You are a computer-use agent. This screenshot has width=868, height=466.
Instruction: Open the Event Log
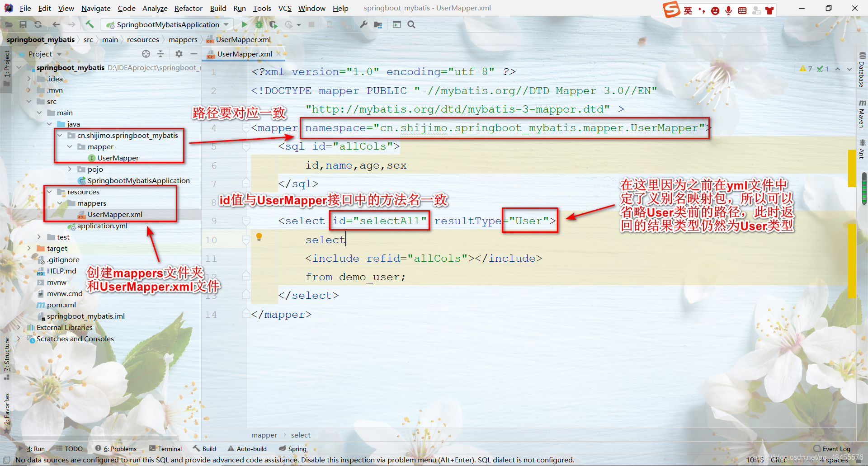pyautogui.click(x=832, y=449)
